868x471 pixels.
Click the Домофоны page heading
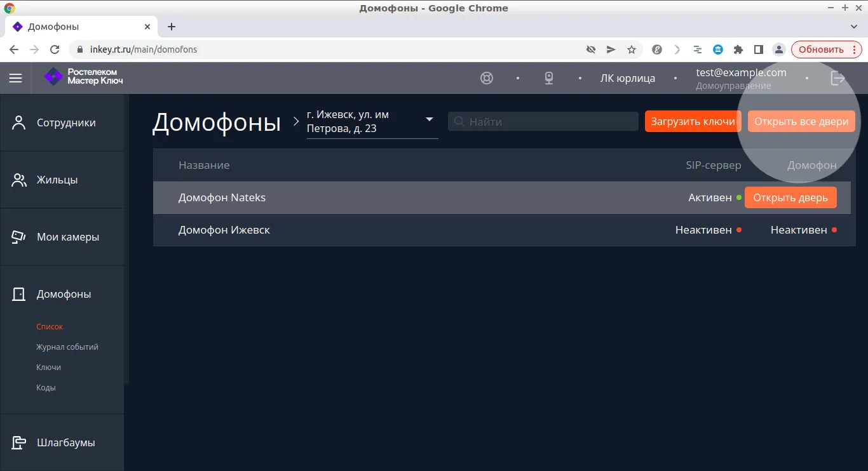coord(217,122)
